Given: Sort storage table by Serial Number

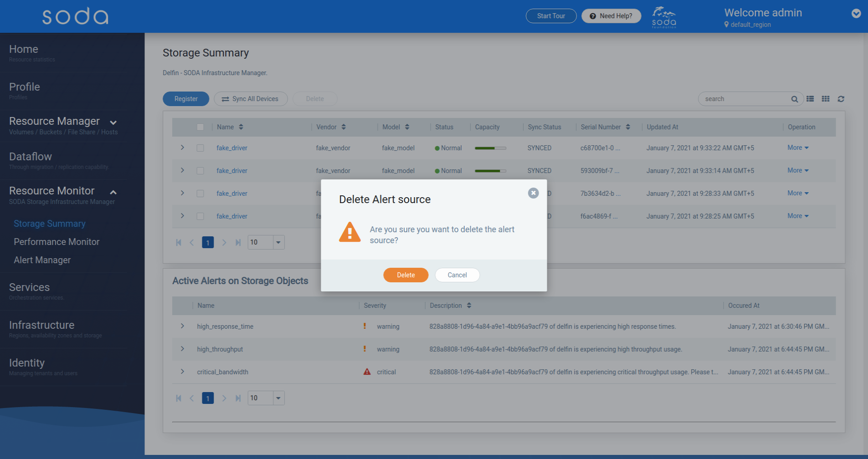Looking at the screenshot, I should click(628, 127).
